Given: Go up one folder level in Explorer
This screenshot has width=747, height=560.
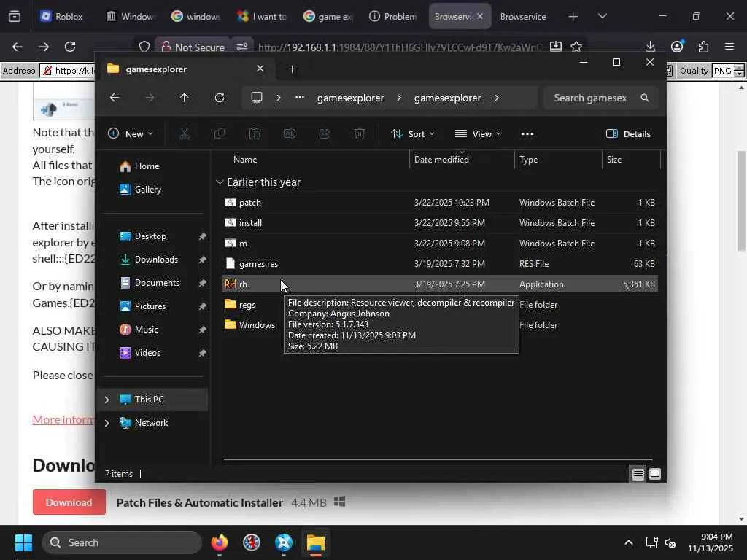Looking at the screenshot, I should click(184, 98).
